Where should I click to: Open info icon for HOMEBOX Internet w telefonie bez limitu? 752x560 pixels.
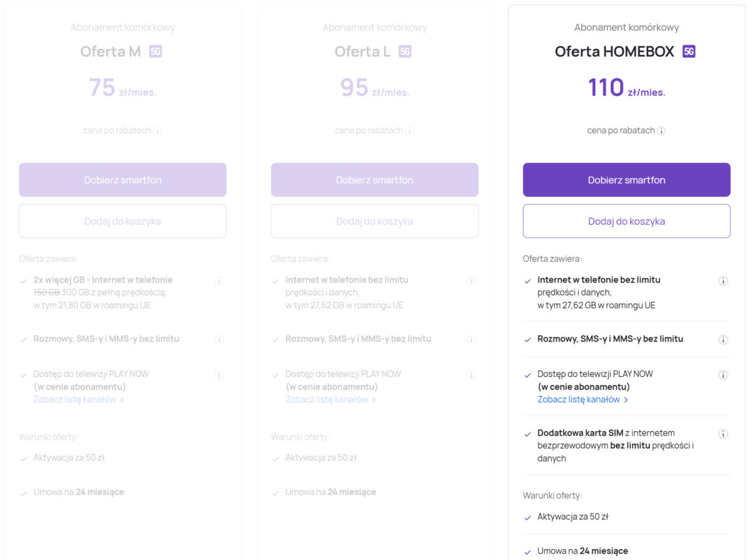(x=723, y=281)
